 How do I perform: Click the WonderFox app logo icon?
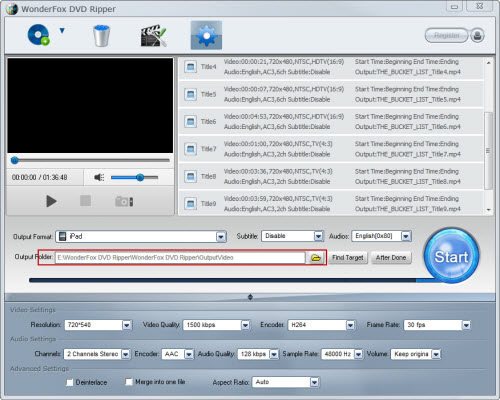click(12, 9)
